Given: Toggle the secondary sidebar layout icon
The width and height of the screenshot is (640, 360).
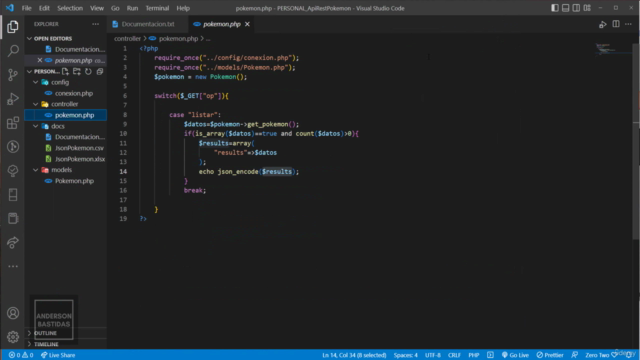Looking at the screenshot, I should (x=576, y=8).
